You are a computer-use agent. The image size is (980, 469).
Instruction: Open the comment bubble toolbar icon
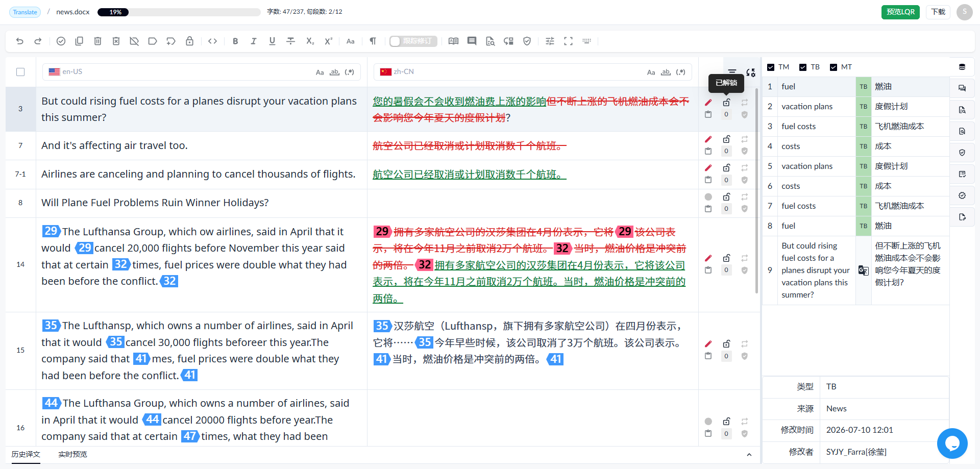click(x=472, y=41)
